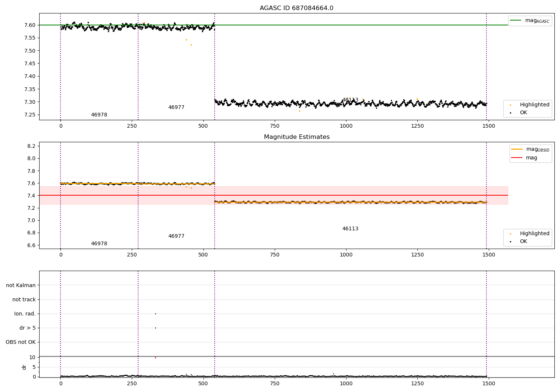Click the '7.55' y-axis tick label
Image resolution: width=560 pixels, height=392 pixels.
pyautogui.click(x=30, y=38)
